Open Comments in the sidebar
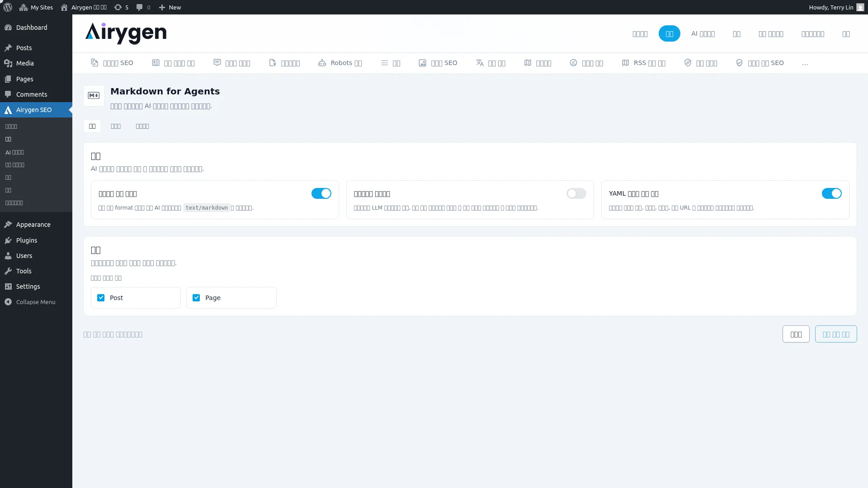The image size is (868, 488). pyautogui.click(x=36, y=94)
